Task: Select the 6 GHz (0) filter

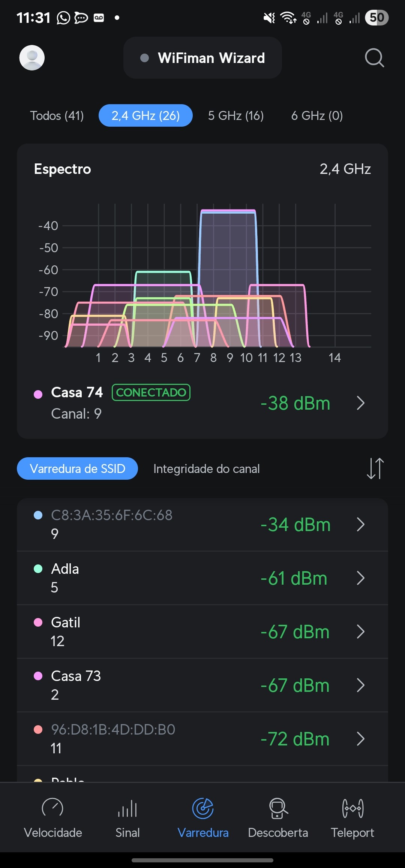Action: 317,115
